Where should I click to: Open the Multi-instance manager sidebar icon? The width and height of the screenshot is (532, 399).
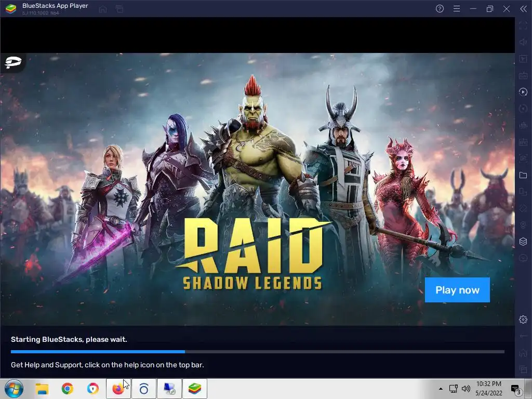523,241
